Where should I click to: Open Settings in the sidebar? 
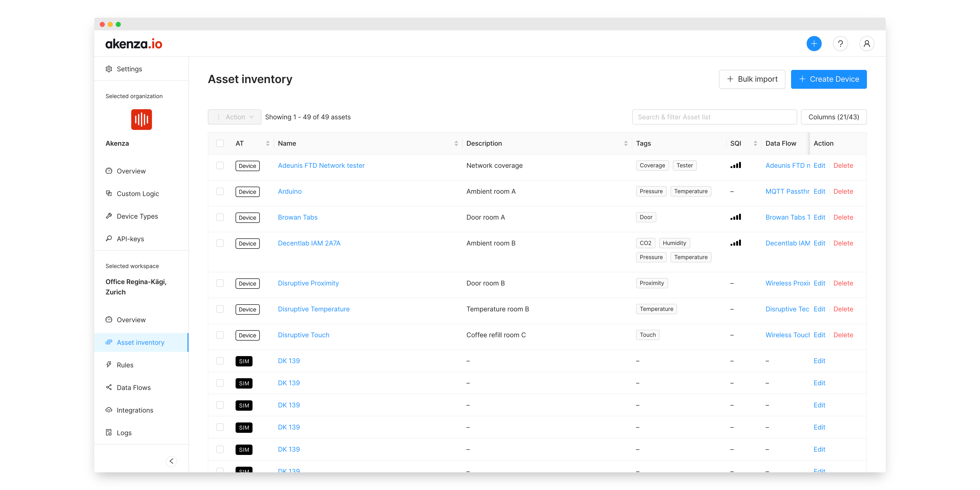(x=129, y=69)
